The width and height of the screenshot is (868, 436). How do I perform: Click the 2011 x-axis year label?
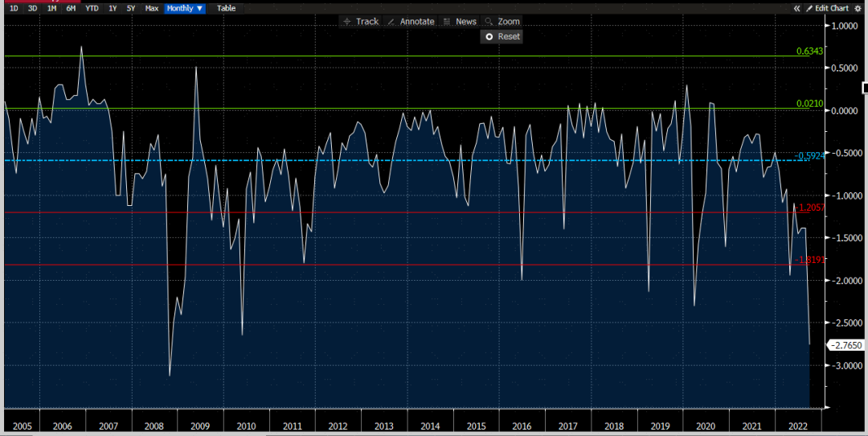292,426
